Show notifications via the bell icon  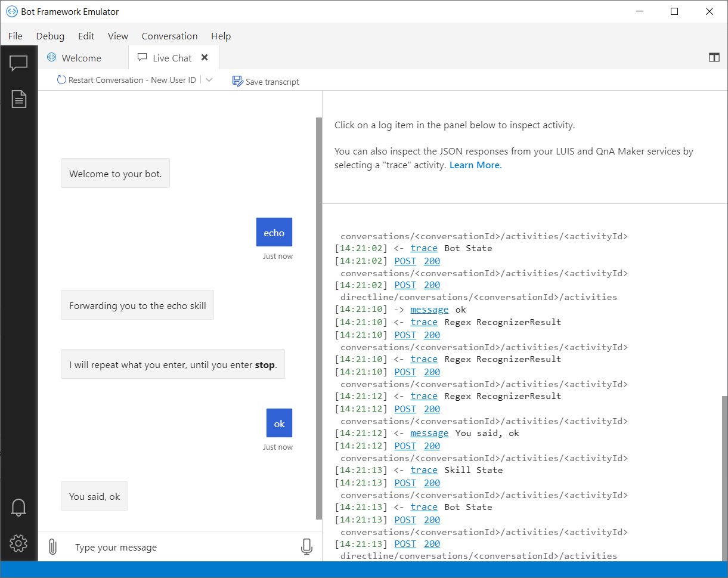18,507
